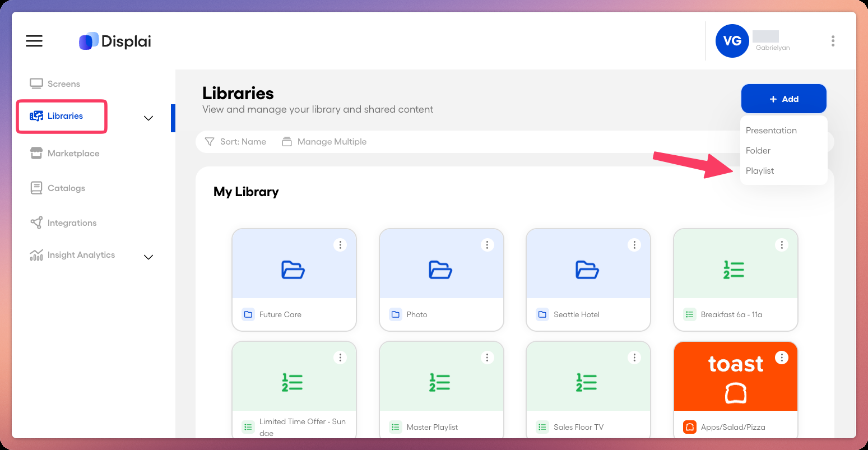
Task: Open Seattle Hotel folder thumbnail
Action: 588,263
